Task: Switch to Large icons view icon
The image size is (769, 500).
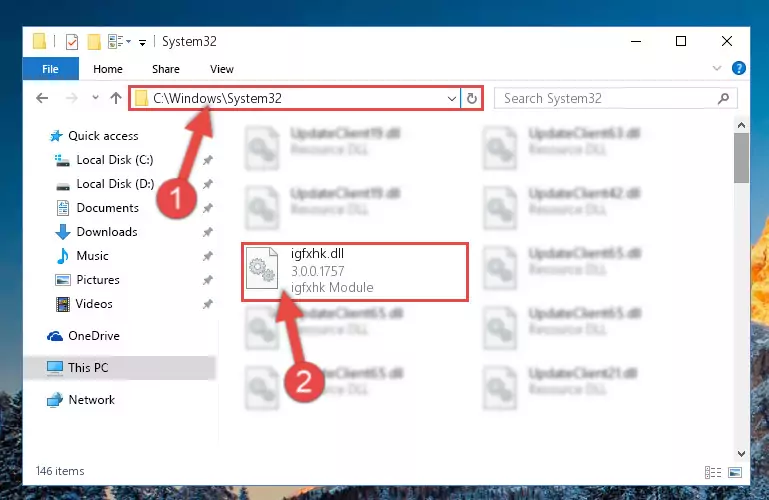Action: (x=735, y=473)
